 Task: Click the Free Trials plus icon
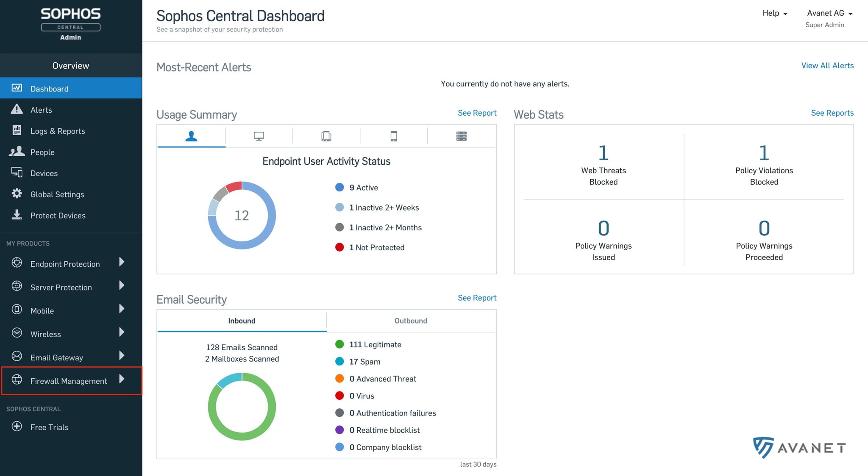click(17, 426)
